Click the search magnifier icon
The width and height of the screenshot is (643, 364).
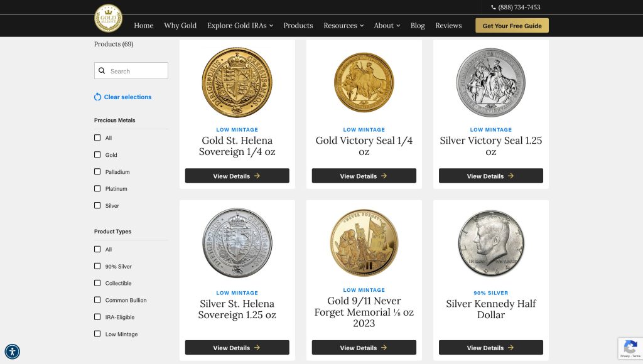pos(102,71)
